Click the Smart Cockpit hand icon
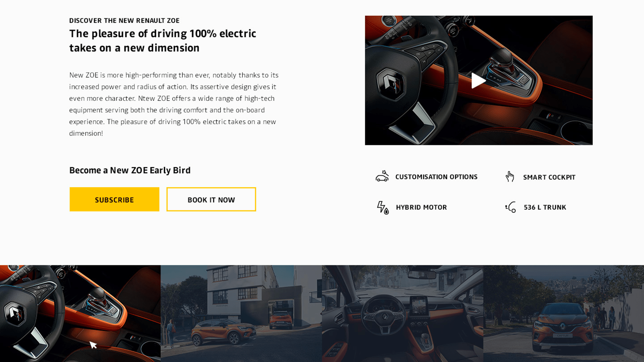Screen dimensions: 644x362 [x=510, y=177]
